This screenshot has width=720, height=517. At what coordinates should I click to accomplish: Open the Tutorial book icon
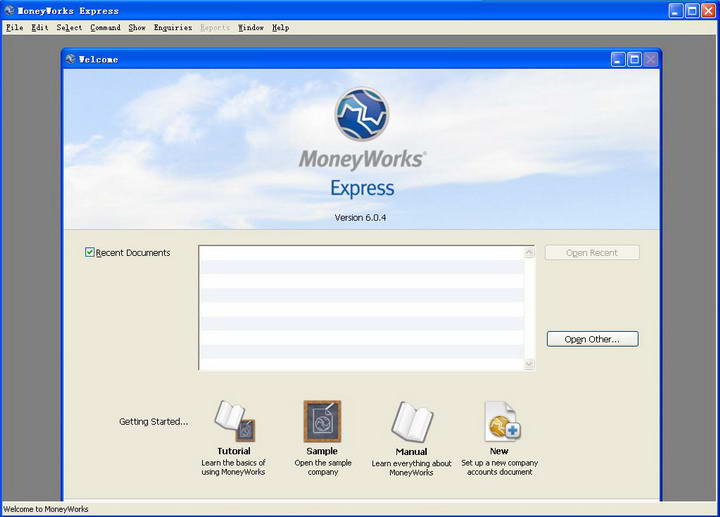pyautogui.click(x=235, y=421)
